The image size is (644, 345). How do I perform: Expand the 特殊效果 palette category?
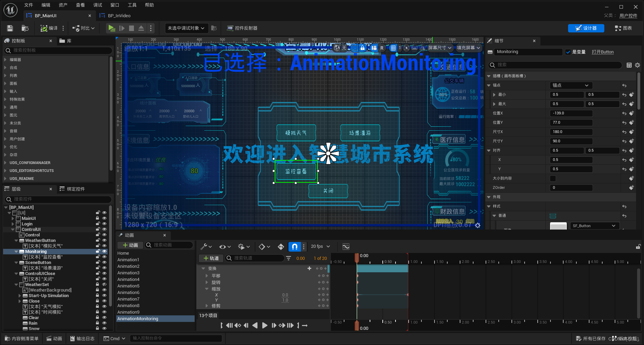(x=5, y=99)
